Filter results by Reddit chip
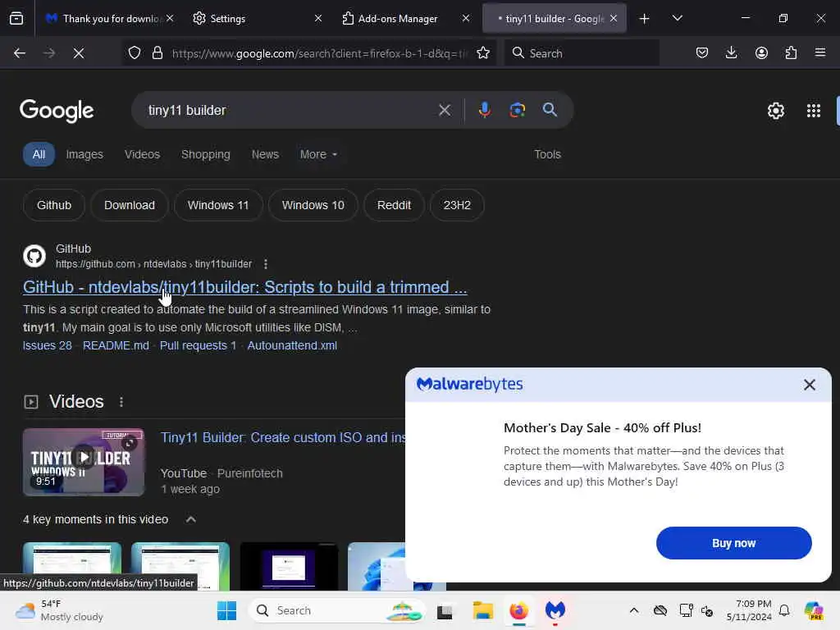 point(394,205)
